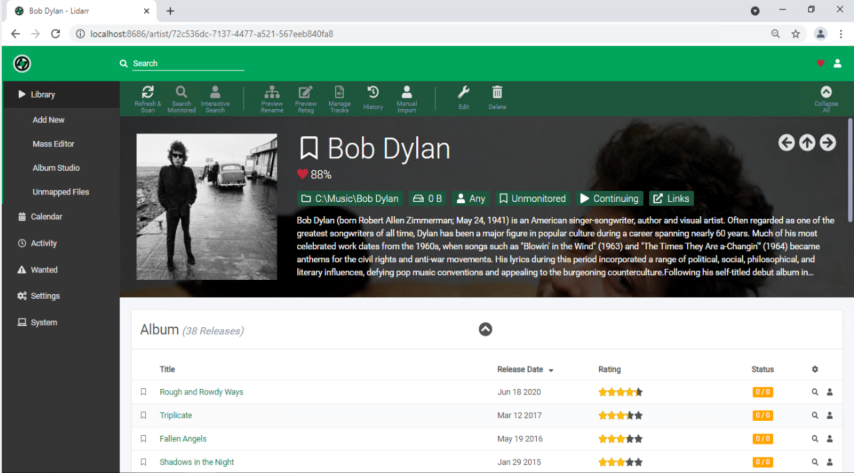Open Preview Rename
The width and height of the screenshot is (854, 473).
[x=272, y=99]
